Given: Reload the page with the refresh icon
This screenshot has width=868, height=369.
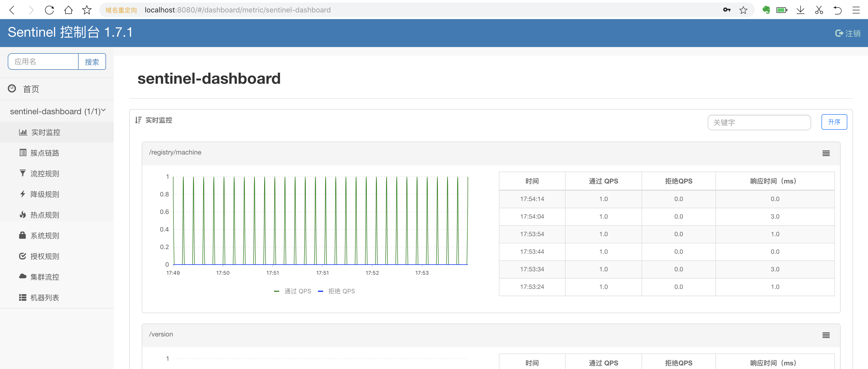Looking at the screenshot, I should tap(50, 10).
